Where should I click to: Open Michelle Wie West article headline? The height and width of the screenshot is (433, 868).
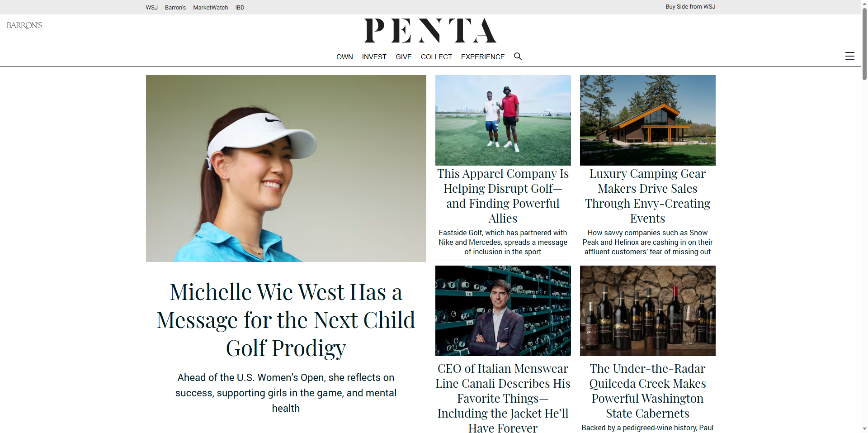coord(286,320)
